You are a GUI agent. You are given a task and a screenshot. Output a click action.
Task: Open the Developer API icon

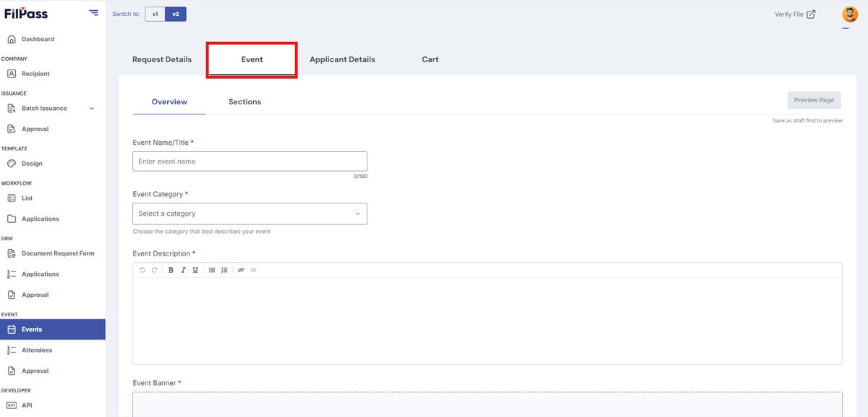tap(12, 405)
